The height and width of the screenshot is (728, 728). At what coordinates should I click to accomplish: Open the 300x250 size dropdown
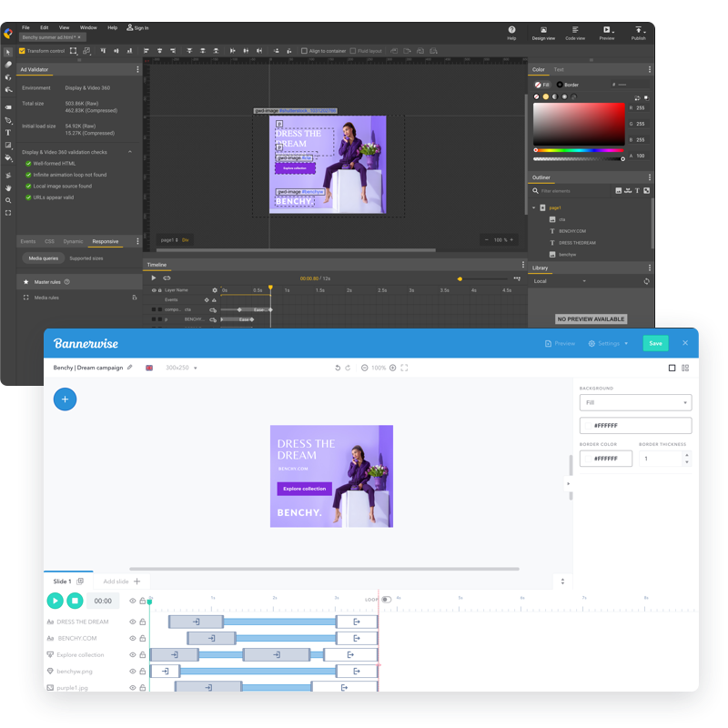pyautogui.click(x=181, y=368)
